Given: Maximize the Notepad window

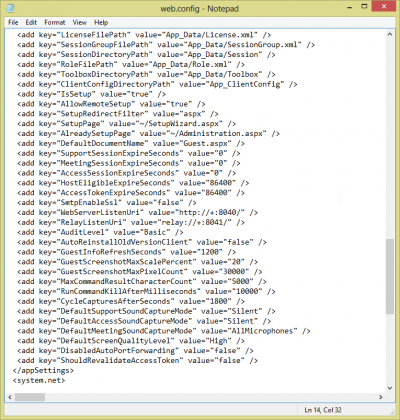Looking at the screenshot, I should [x=365, y=6].
